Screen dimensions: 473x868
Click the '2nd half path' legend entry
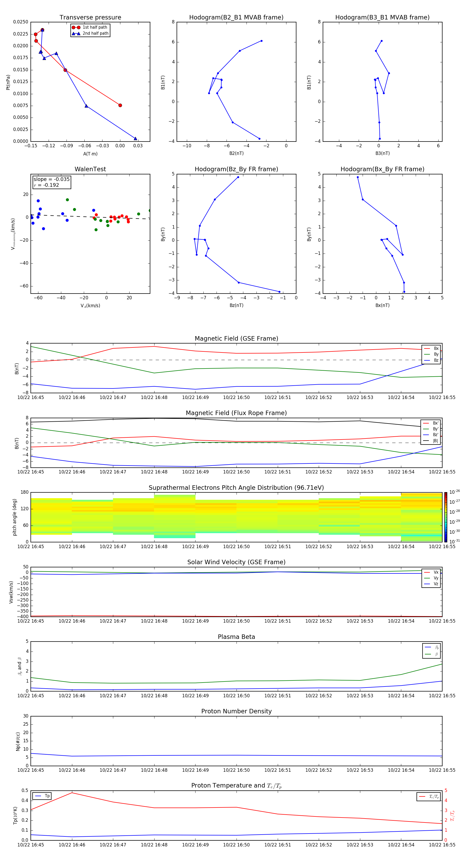click(x=90, y=33)
